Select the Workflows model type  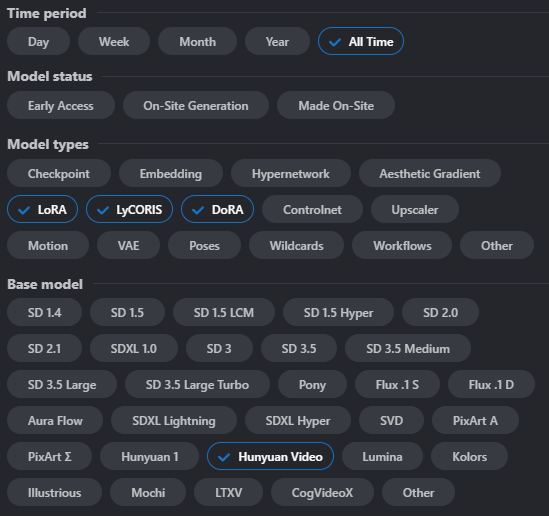(402, 245)
